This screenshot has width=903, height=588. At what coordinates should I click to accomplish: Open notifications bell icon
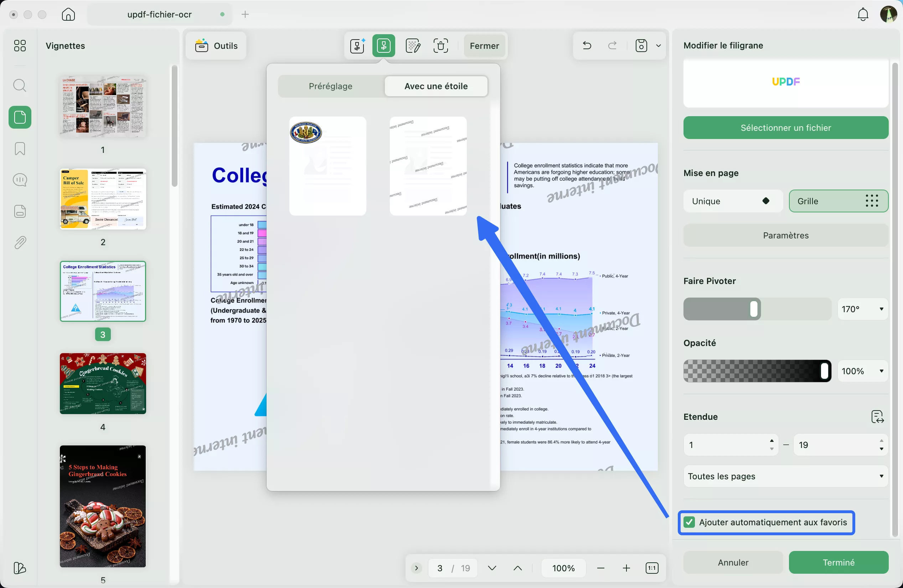[x=863, y=14]
